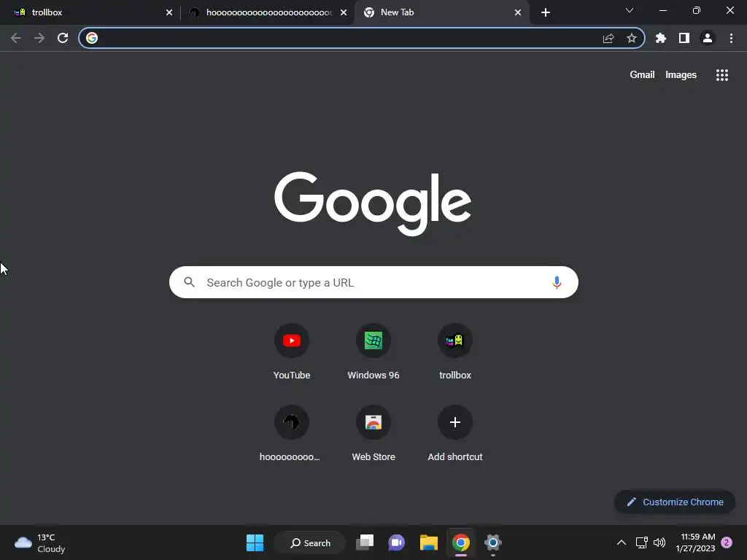Click the Search Google or type a URL box
The height and width of the screenshot is (560, 747).
click(373, 282)
